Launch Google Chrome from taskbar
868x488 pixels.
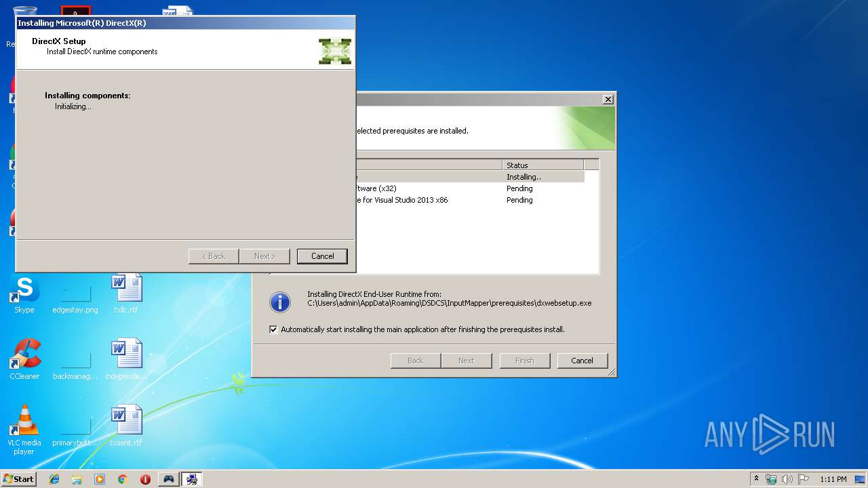[x=123, y=479]
